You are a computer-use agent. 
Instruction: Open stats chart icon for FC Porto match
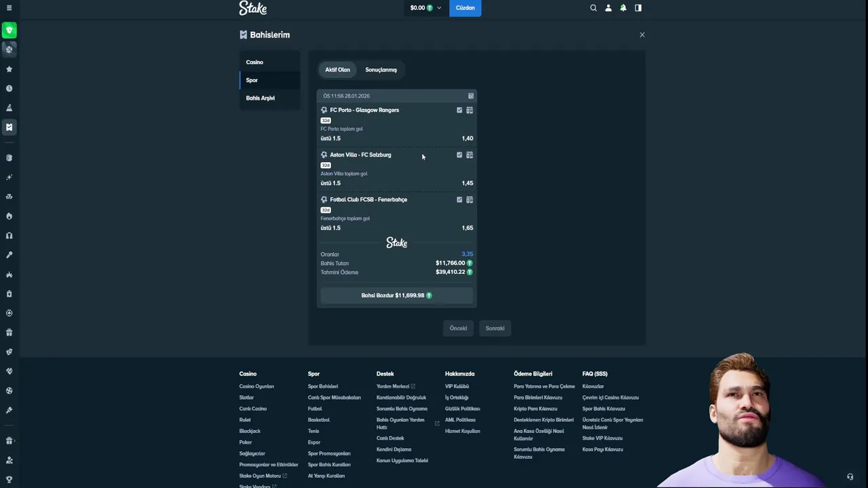click(459, 110)
